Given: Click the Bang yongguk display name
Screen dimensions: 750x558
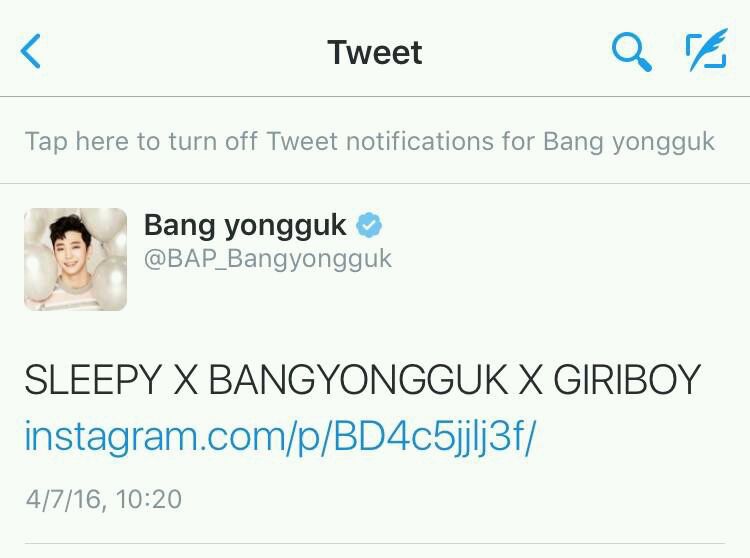Looking at the screenshot, I should click(245, 226).
